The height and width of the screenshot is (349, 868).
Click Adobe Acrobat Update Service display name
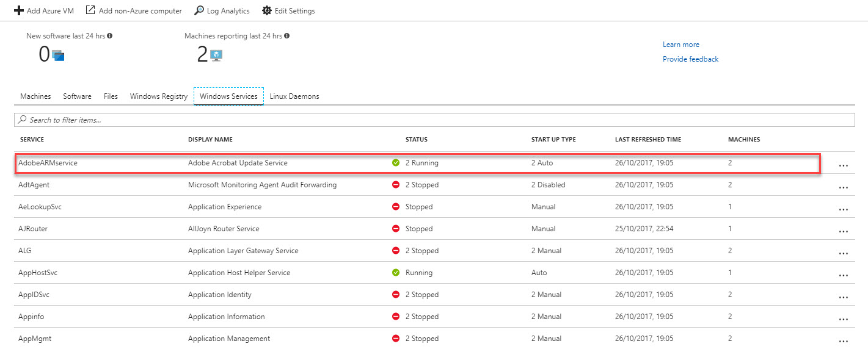coord(238,163)
